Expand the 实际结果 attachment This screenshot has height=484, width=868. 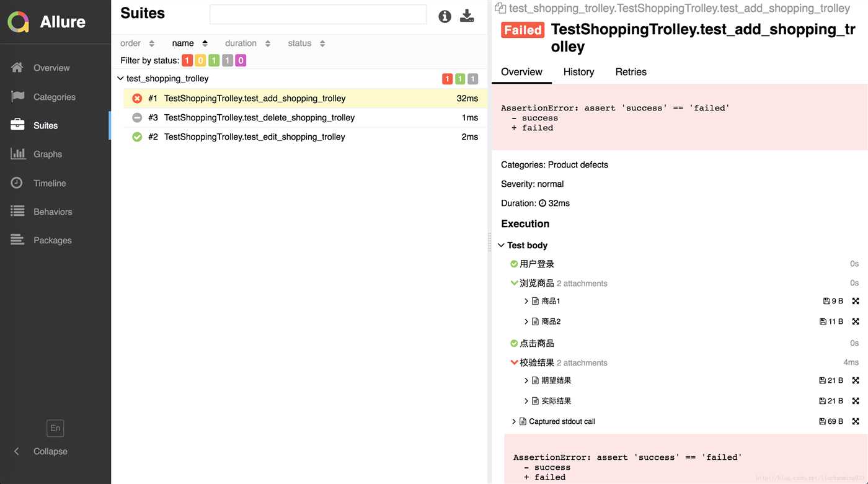[x=526, y=401]
